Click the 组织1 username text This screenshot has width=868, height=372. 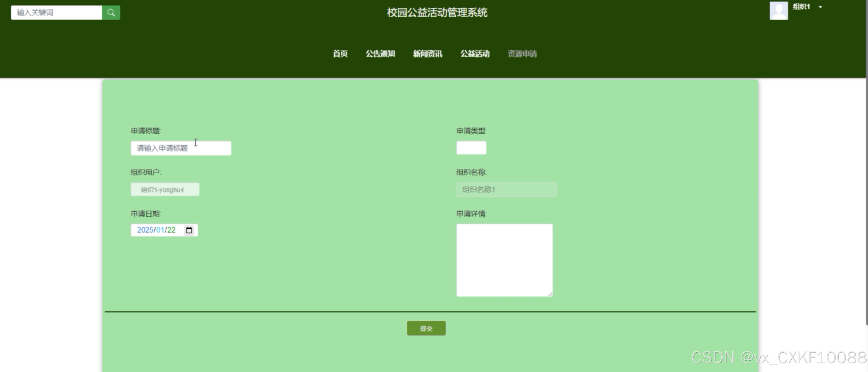point(801,7)
